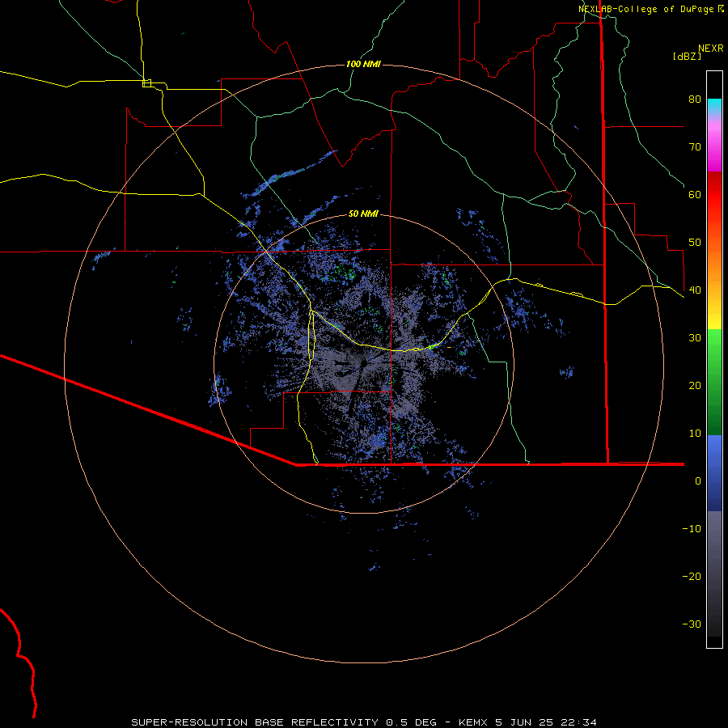Viewport: 728px width, 728px height.
Task: Click the SUPER-RESOLUTION BASE REFLECTIVITY caption text
Action: 255,722
